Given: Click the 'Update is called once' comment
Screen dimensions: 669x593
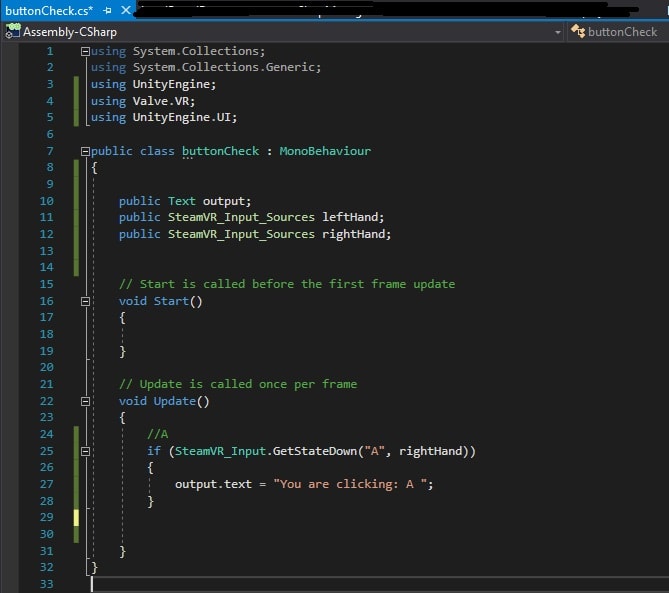Looking at the screenshot, I should (x=238, y=384).
